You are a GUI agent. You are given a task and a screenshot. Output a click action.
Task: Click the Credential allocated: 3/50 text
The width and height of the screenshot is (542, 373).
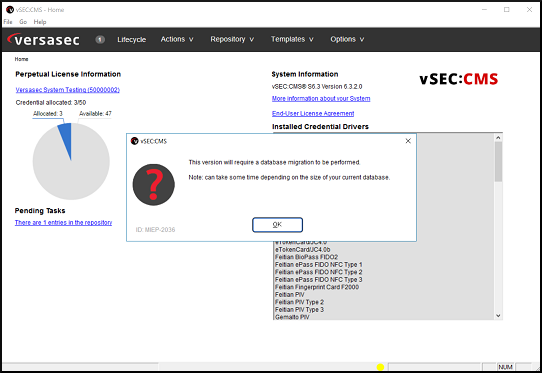click(51, 102)
